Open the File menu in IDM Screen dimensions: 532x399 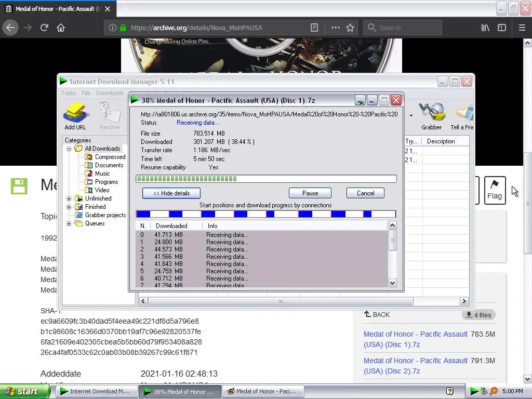click(86, 93)
